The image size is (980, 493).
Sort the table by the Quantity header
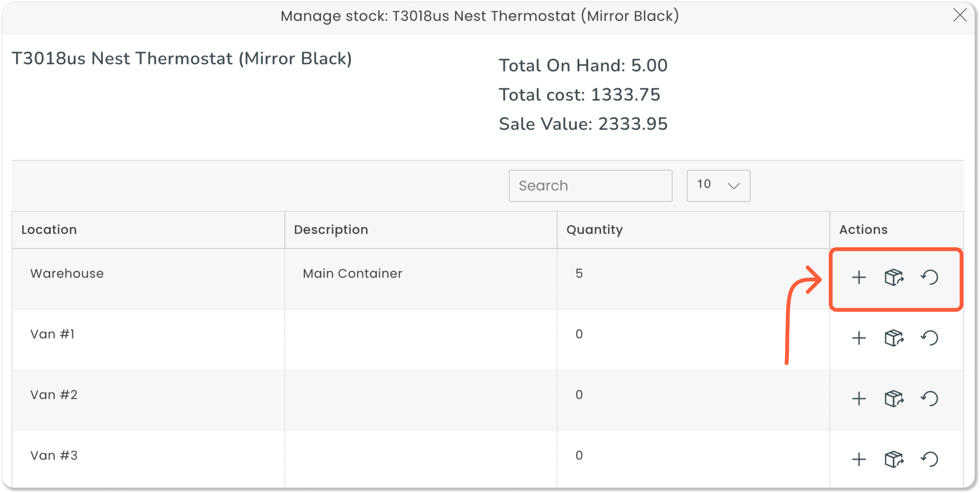tap(594, 229)
